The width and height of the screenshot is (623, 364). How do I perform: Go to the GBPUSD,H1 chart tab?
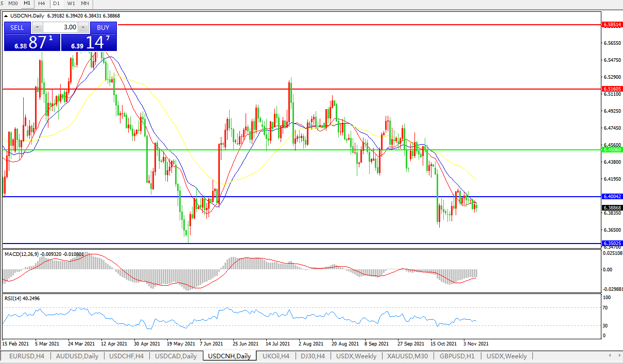(457, 356)
